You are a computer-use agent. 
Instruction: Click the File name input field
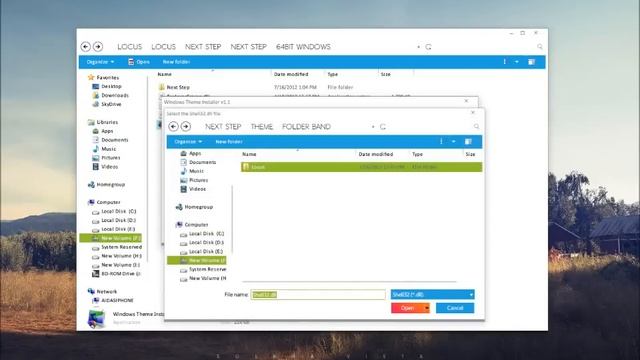click(x=318, y=295)
